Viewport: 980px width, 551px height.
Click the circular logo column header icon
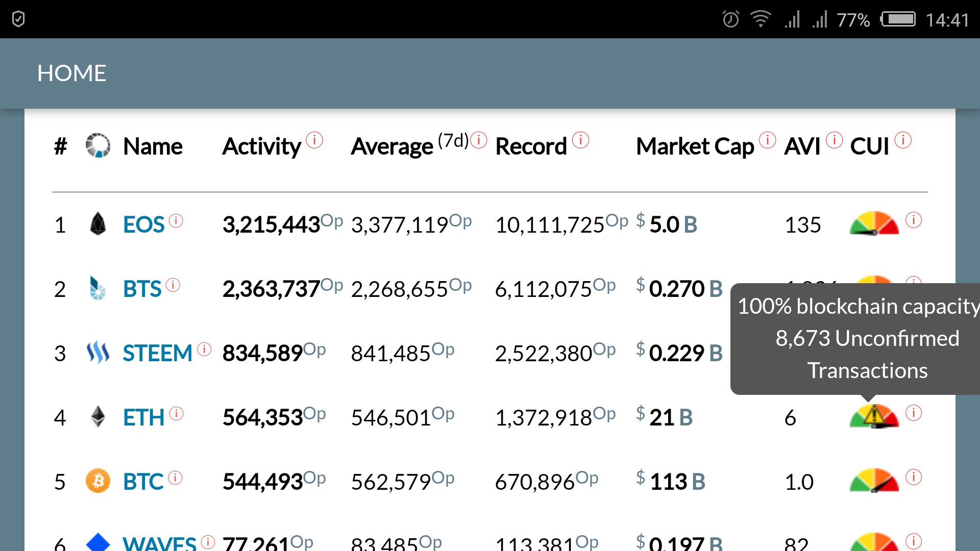(x=98, y=146)
